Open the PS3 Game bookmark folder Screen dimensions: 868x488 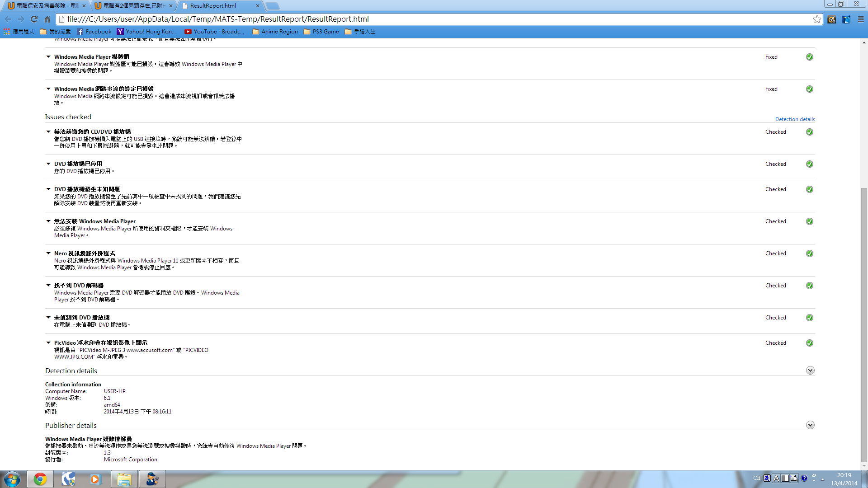[x=321, y=32]
